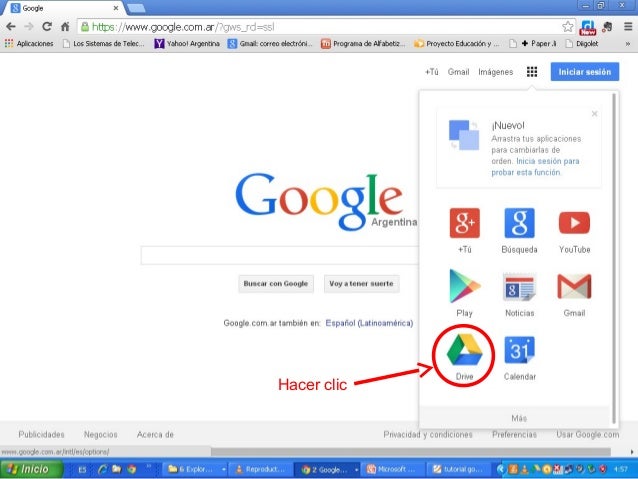
Task: Open the Aplicaciones bookmarks shortcut
Action: click(29, 43)
